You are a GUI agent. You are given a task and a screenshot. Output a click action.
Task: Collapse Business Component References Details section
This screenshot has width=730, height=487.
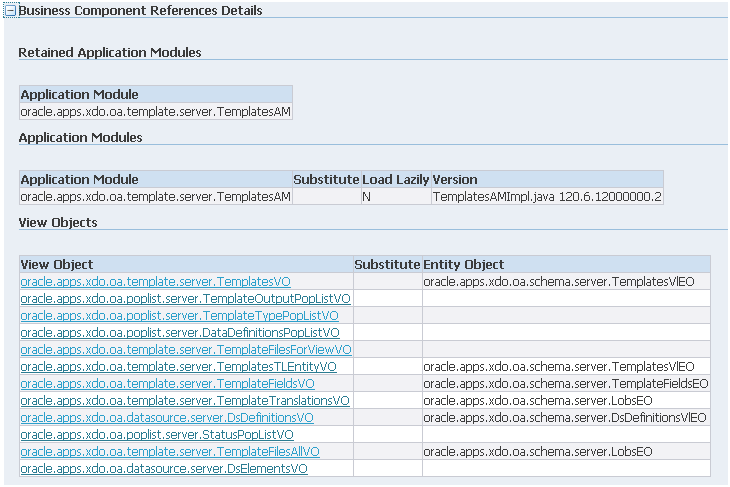point(10,11)
